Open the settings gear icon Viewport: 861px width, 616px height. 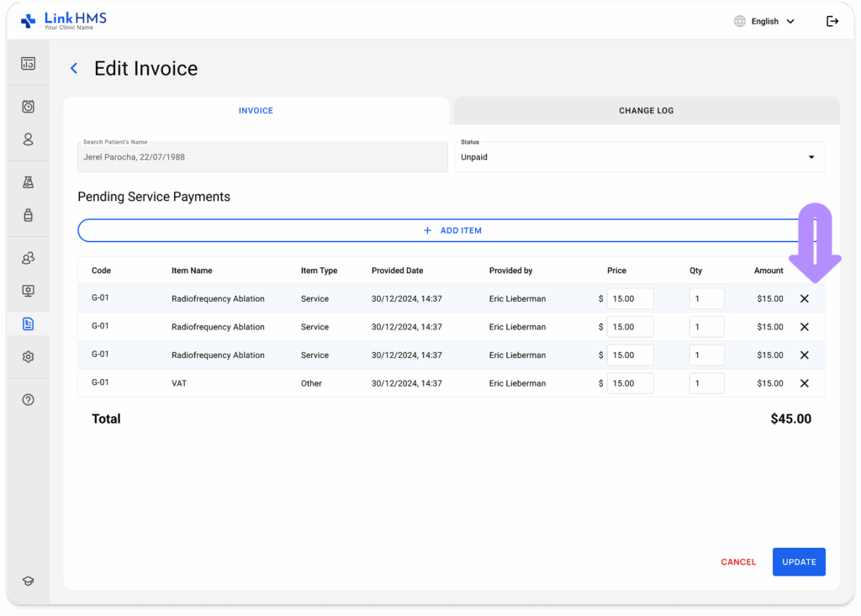click(28, 357)
